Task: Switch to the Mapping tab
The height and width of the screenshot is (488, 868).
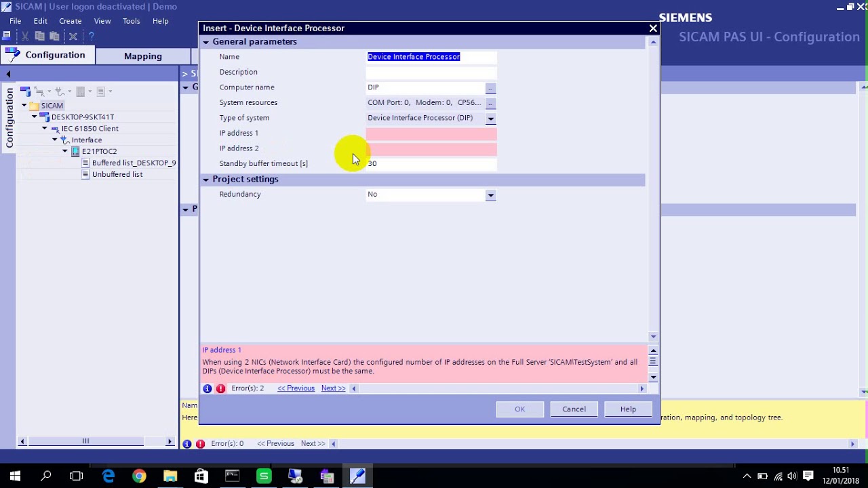Action: pos(142,56)
